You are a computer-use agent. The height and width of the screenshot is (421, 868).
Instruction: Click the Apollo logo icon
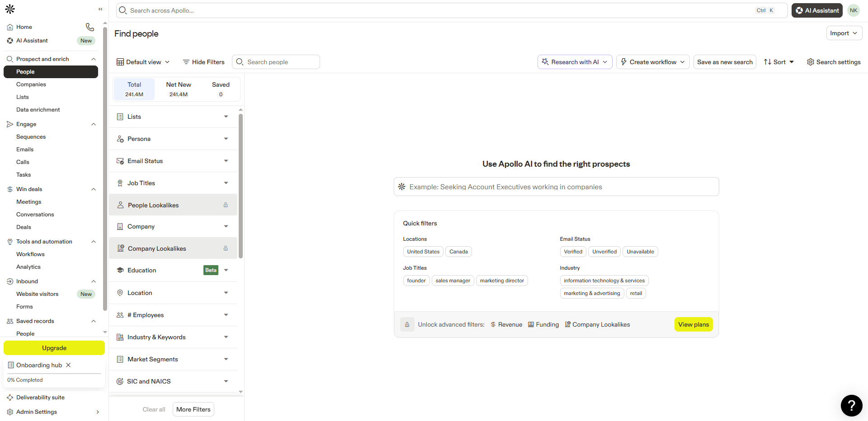(x=10, y=9)
